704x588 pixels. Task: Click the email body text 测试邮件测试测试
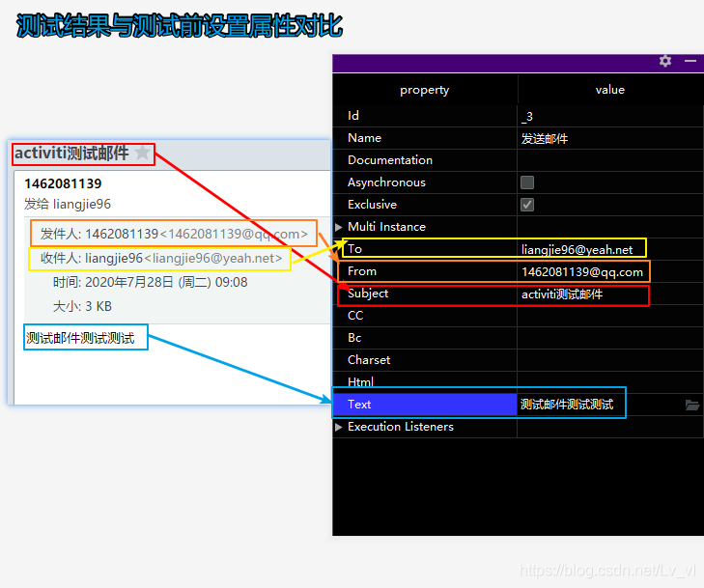click(x=80, y=338)
